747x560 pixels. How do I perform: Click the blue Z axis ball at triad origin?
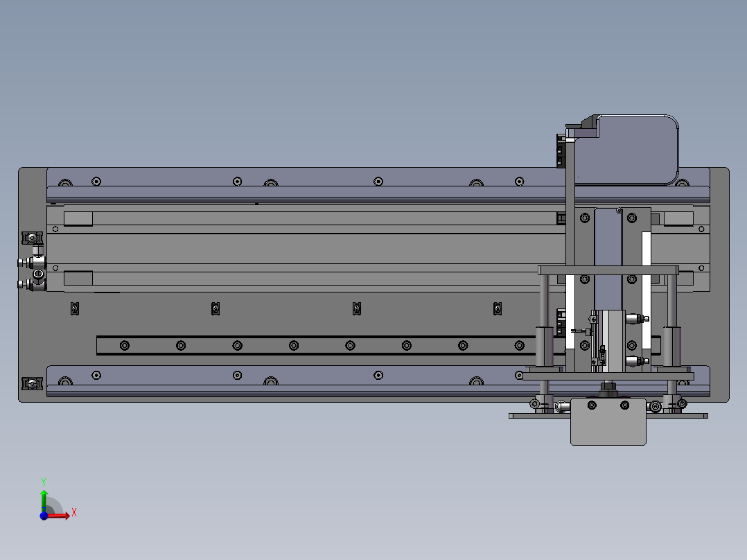pyautogui.click(x=44, y=516)
